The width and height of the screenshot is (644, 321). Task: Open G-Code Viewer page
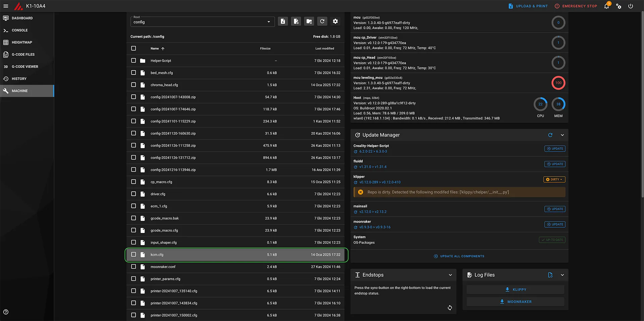(27, 66)
